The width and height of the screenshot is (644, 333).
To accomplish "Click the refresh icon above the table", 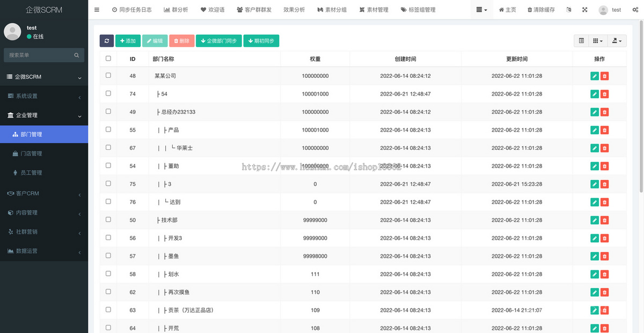I will point(106,40).
